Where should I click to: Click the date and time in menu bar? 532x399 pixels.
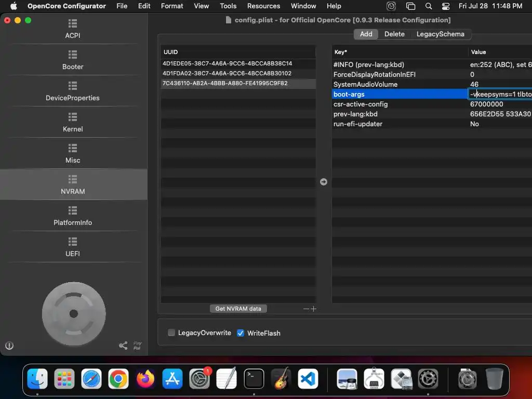490,6
